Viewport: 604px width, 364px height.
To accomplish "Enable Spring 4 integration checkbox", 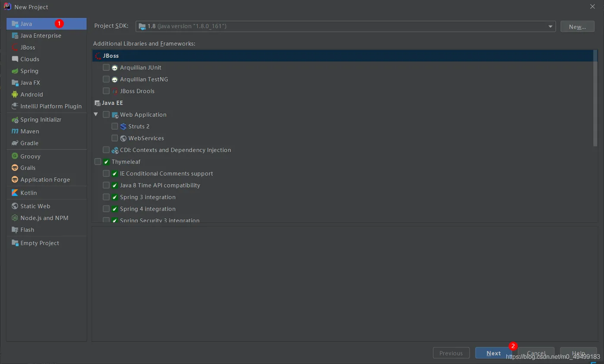I will coord(106,209).
